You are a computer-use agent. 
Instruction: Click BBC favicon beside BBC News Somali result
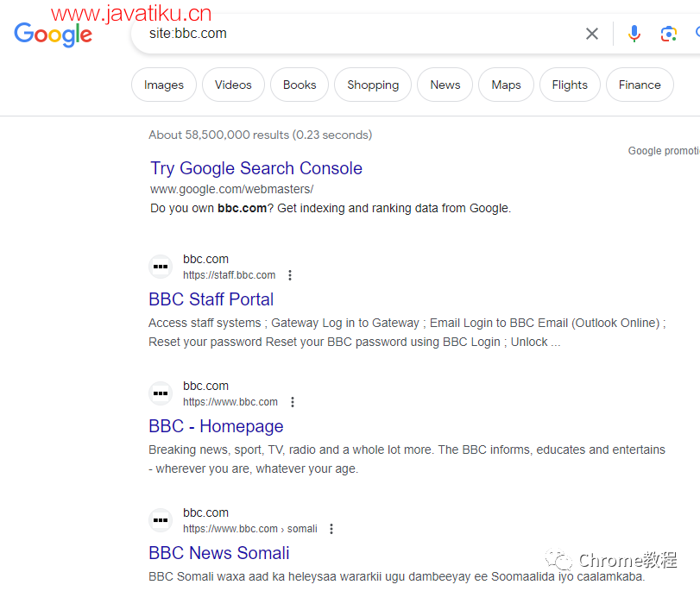(161, 520)
